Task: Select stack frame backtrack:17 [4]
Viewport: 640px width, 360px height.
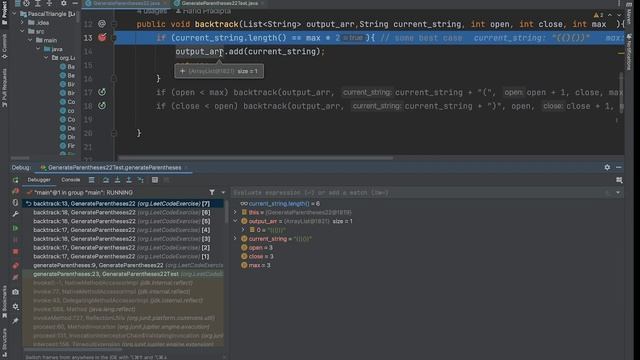Action: [x=122, y=230]
